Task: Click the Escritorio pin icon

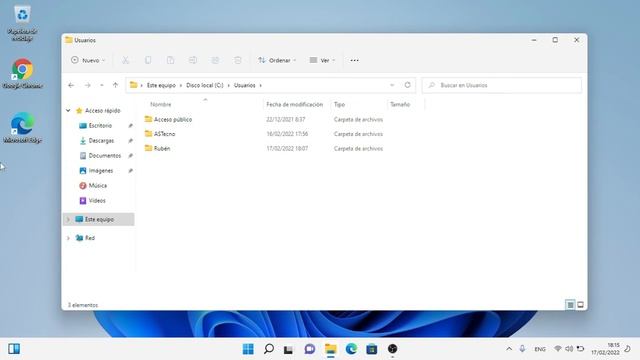Action: click(x=130, y=126)
